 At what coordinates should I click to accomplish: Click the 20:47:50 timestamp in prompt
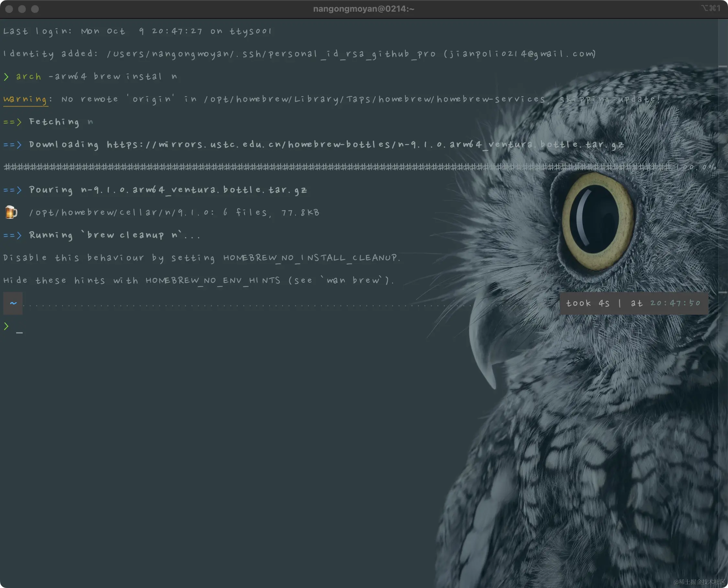(x=675, y=303)
